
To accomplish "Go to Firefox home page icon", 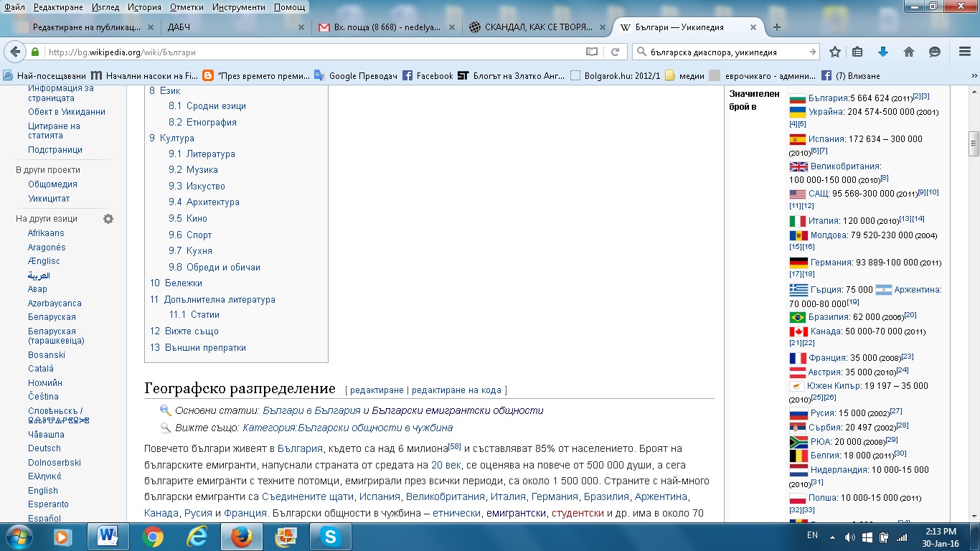I will point(909,52).
